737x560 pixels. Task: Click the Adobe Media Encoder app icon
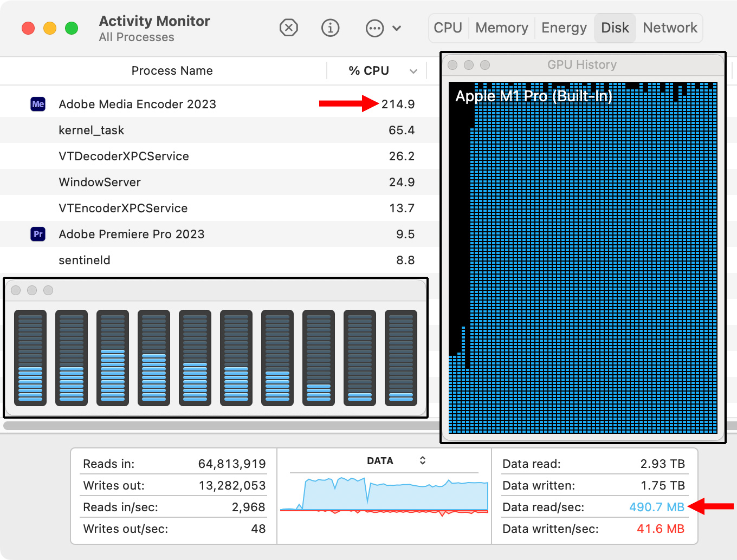pyautogui.click(x=38, y=104)
